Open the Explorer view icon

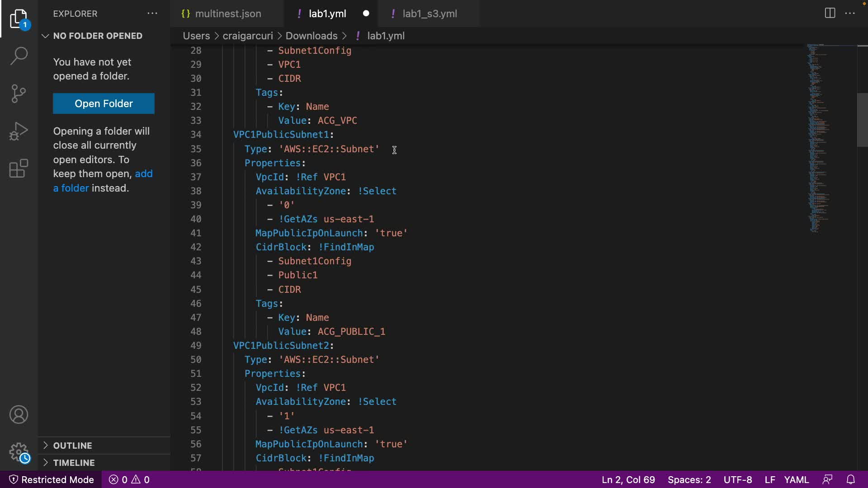point(19,19)
